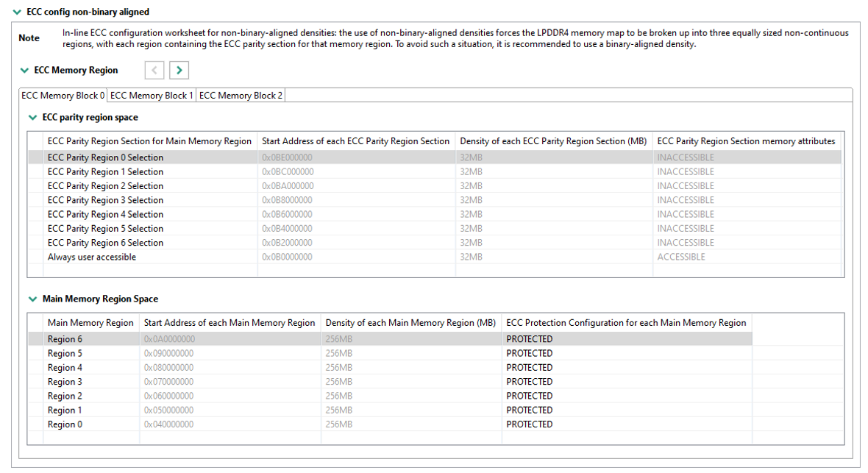Screen dimensions: 868x473
Task: Collapse the ECC config non-binary aligned section
Action: pos(17,12)
